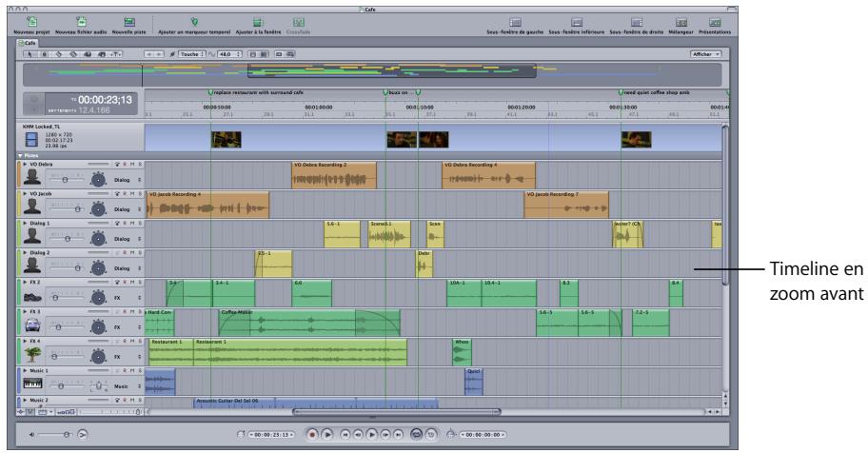Click the speaker volume icon in transport
Image resolution: width=868 pixels, height=453 pixels.
pyautogui.click(x=31, y=435)
